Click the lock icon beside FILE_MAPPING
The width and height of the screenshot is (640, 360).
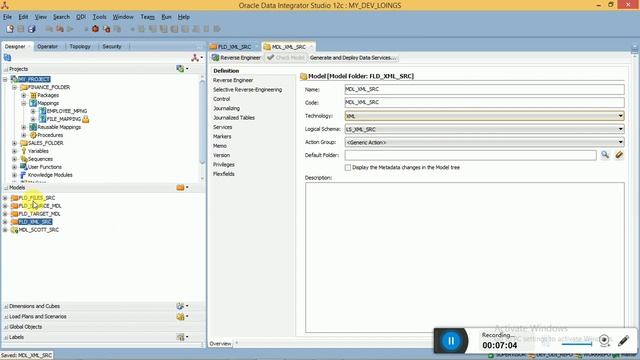click(86, 119)
